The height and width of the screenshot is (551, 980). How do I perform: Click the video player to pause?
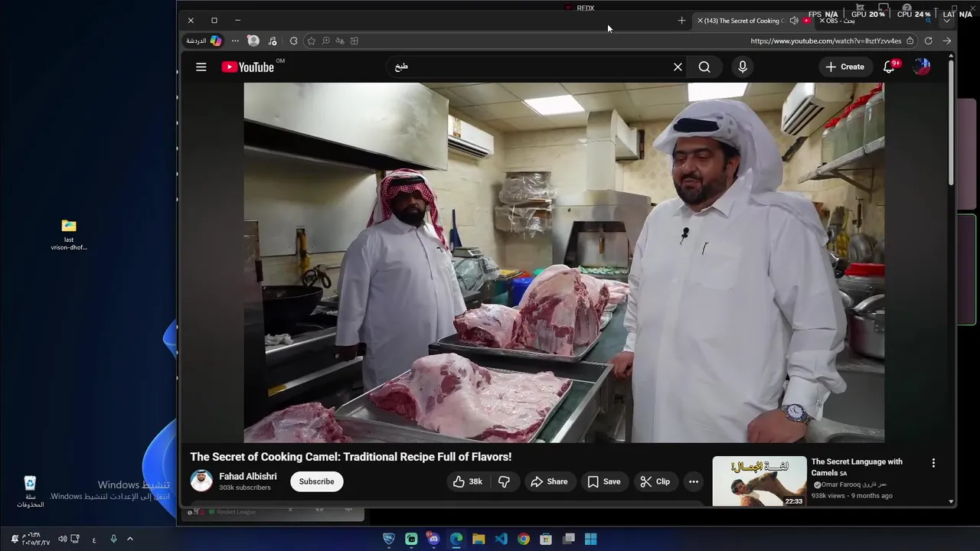pos(563,262)
